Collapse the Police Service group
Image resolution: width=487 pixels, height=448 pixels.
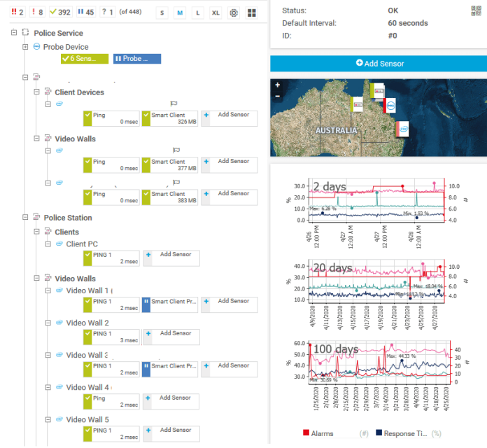(x=15, y=33)
